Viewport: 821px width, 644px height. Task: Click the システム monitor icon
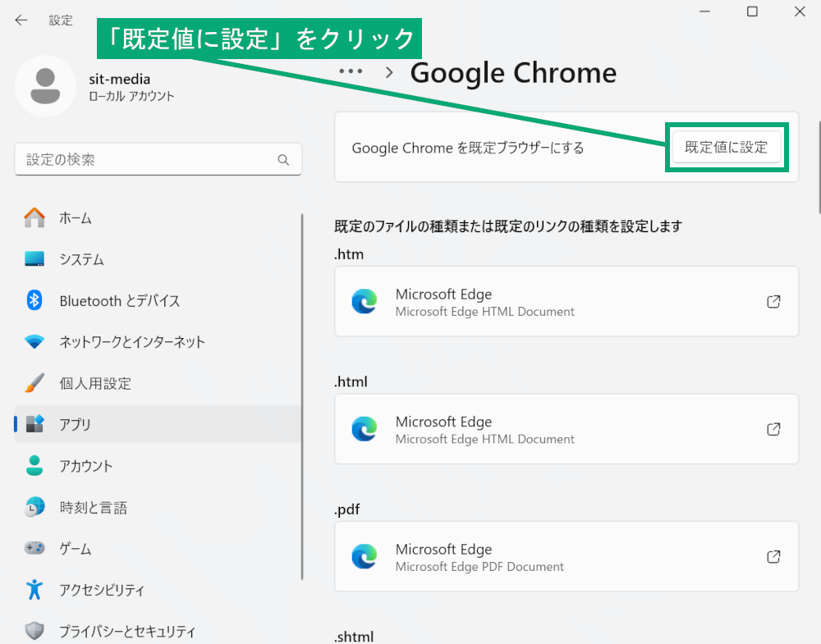coord(34,259)
